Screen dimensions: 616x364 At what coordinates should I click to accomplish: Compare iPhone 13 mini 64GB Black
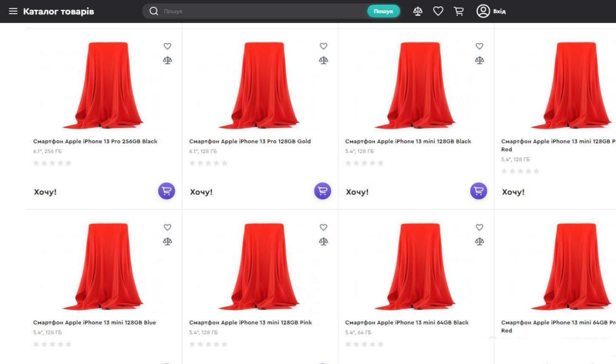pos(479,241)
